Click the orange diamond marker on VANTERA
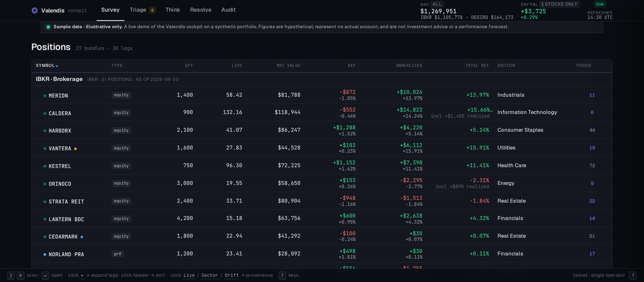 [x=75, y=149]
